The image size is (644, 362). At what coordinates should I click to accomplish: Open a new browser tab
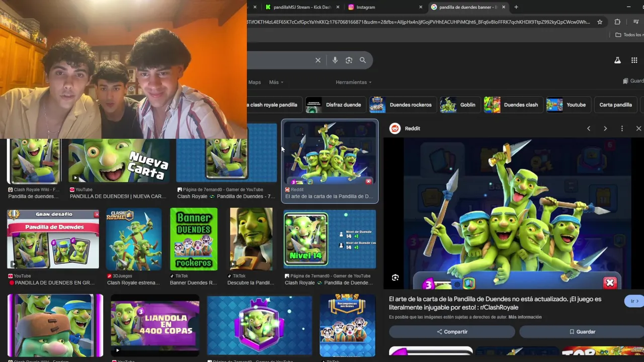[x=516, y=7]
